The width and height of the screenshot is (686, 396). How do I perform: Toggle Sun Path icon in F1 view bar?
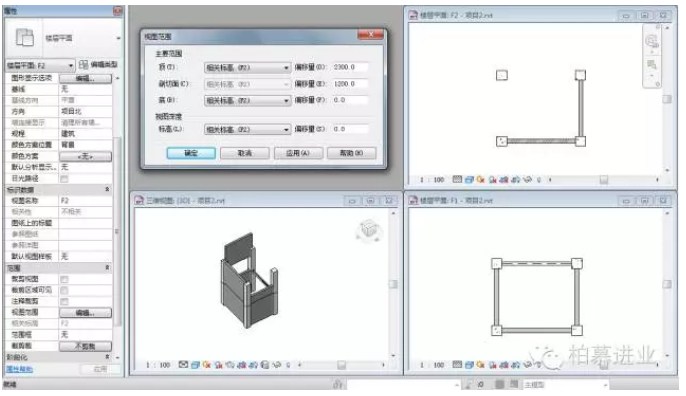(x=481, y=364)
